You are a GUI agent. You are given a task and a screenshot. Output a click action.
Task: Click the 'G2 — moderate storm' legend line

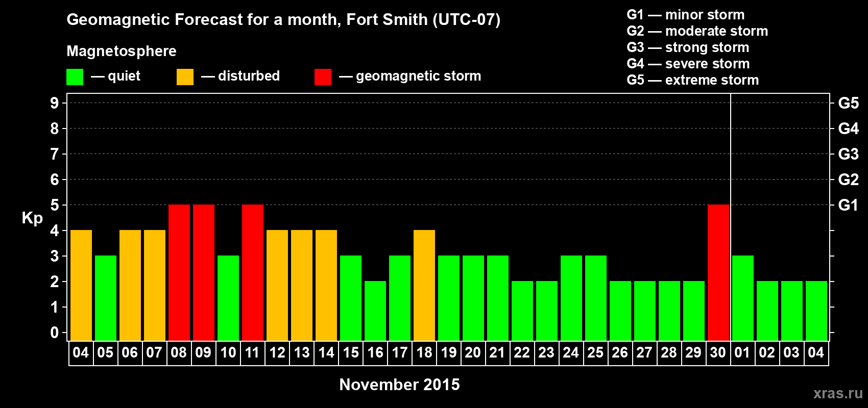click(697, 31)
